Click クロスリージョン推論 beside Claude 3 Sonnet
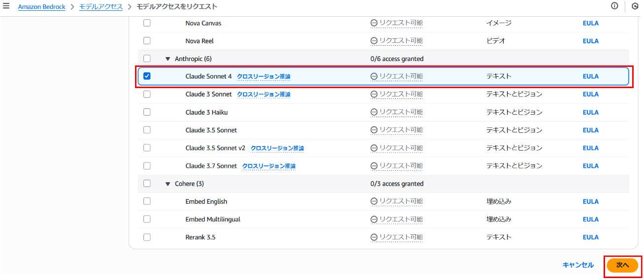Screen dimensions: 644x280 pos(264,94)
